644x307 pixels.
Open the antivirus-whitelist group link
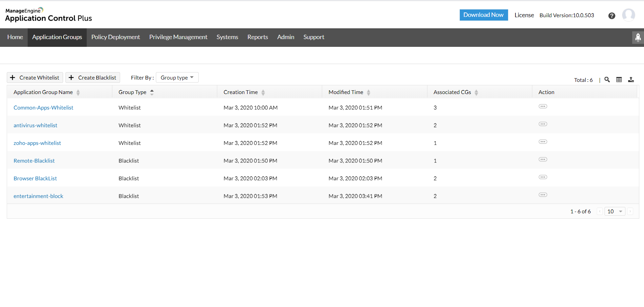(35, 125)
